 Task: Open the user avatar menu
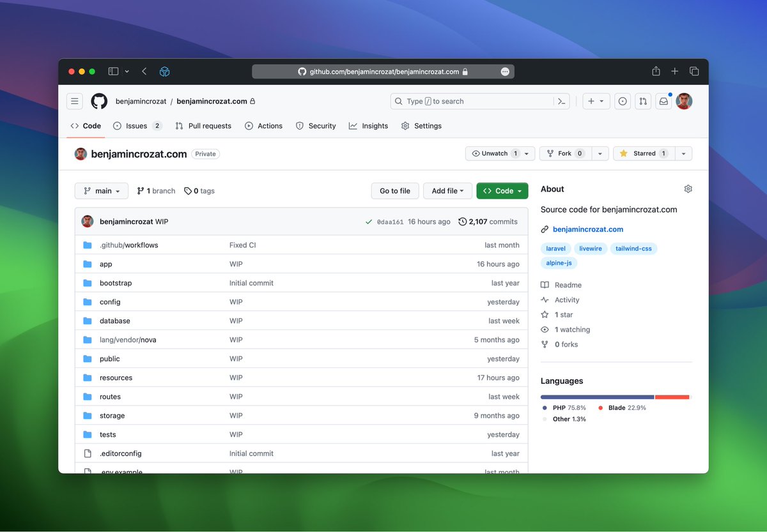(x=684, y=101)
